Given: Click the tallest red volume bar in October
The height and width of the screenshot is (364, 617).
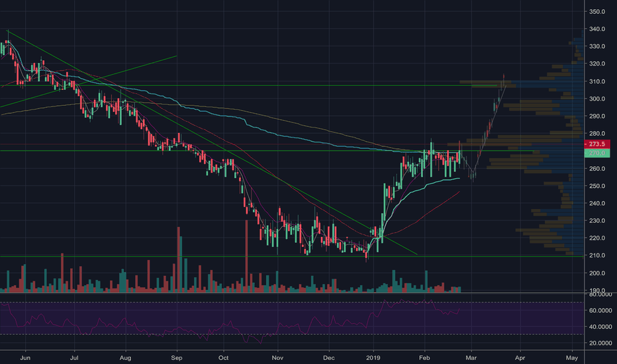Looking at the screenshot, I should [247, 255].
